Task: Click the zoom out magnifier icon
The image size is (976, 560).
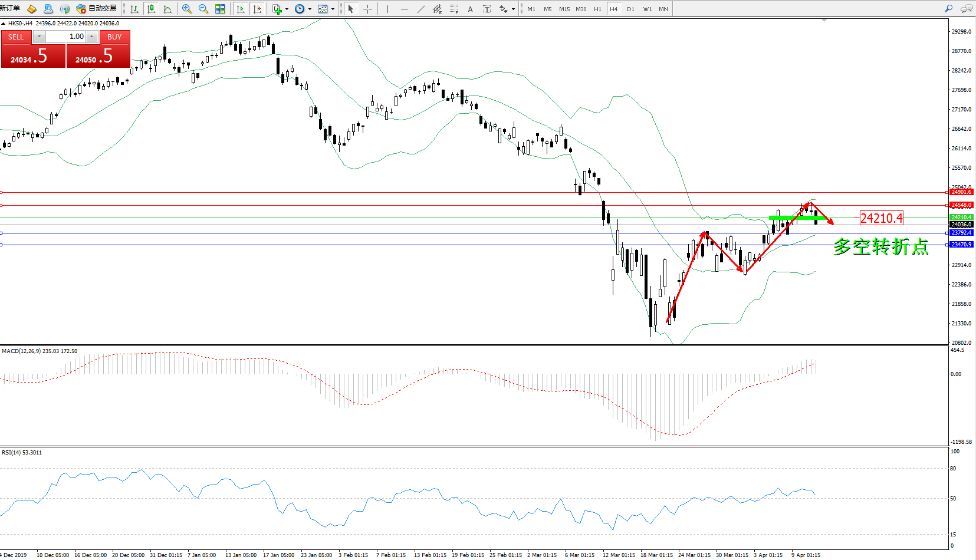Action: click(x=203, y=9)
